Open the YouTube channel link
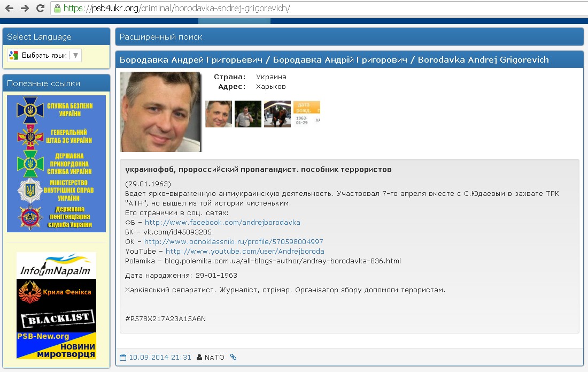The image size is (588, 372). coord(245,251)
